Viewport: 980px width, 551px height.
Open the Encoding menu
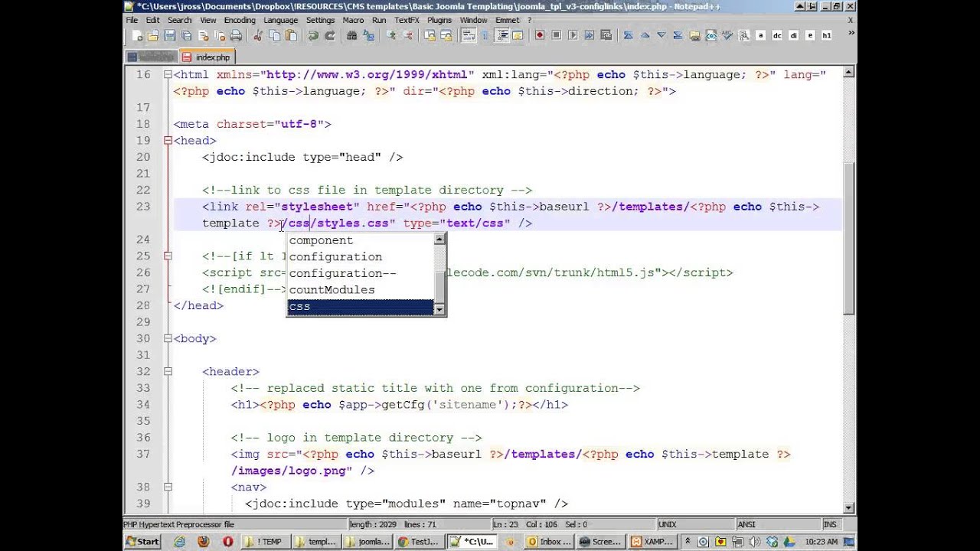click(240, 20)
